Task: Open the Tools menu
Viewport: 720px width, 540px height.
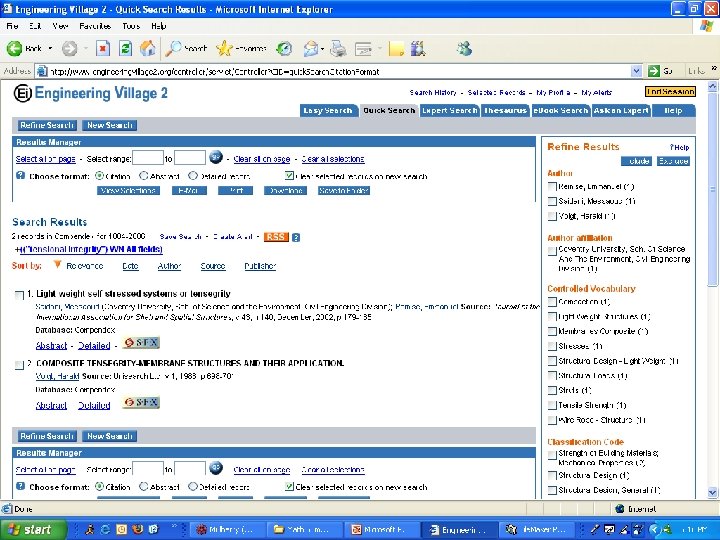Action: point(131,26)
